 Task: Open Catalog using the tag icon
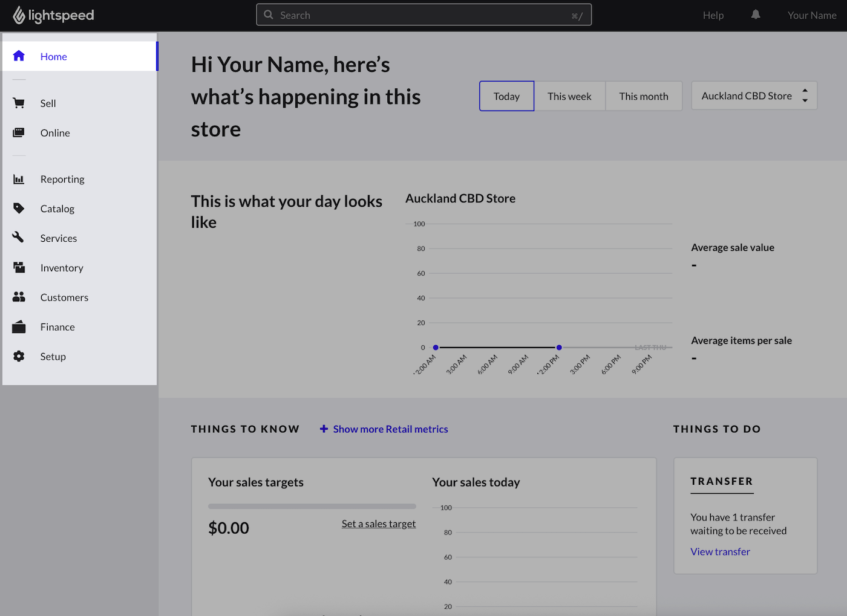coord(19,208)
